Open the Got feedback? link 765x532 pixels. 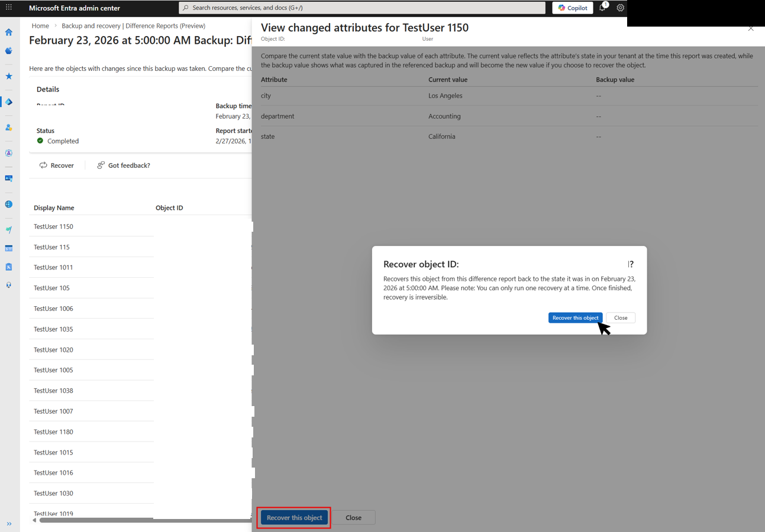124,166
